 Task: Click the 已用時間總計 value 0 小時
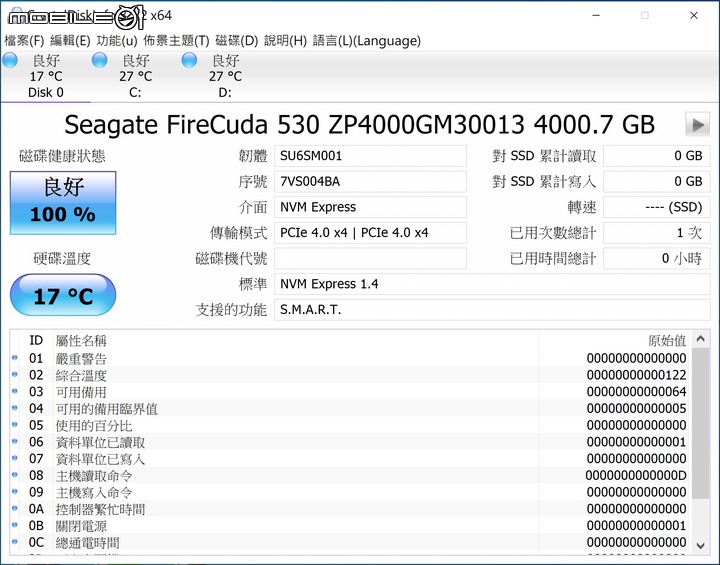point(657,259)
